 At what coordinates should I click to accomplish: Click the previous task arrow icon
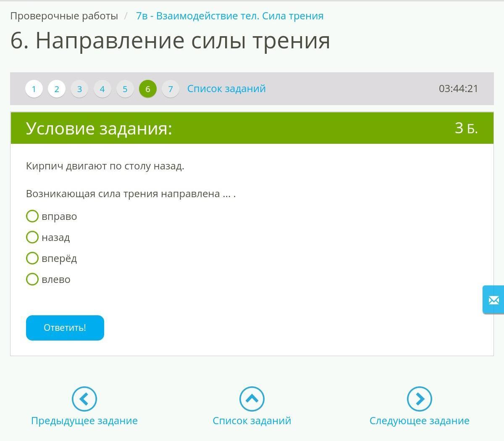pos(84,399)
